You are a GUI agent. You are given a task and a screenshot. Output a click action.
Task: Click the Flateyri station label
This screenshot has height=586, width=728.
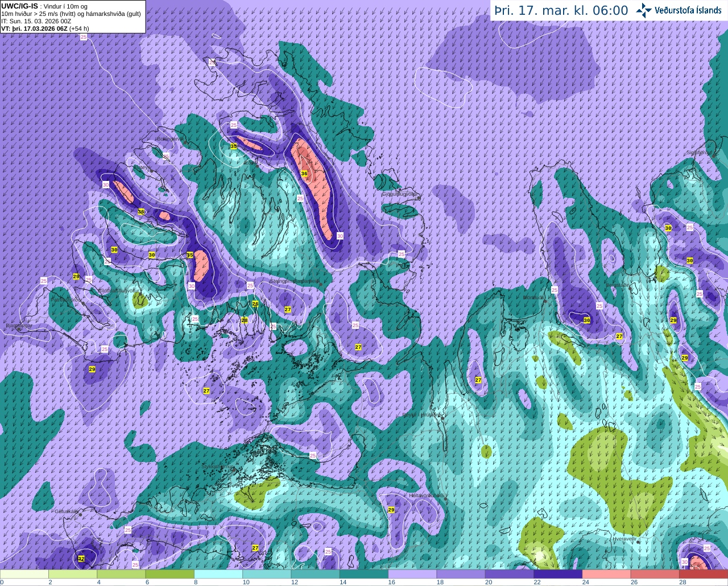(143, 168)
